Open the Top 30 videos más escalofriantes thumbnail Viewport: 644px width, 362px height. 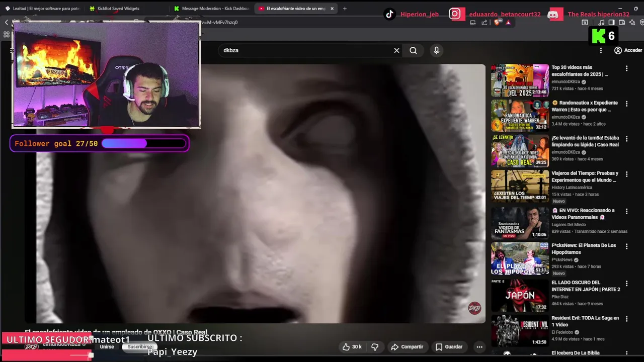point(520,80)
